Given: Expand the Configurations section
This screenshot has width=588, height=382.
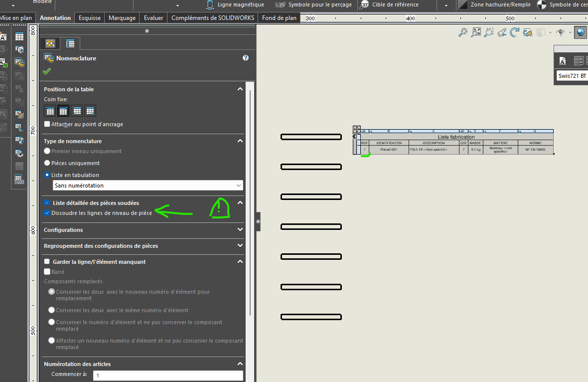Looking at the screenshot, I should pos(240,230).
